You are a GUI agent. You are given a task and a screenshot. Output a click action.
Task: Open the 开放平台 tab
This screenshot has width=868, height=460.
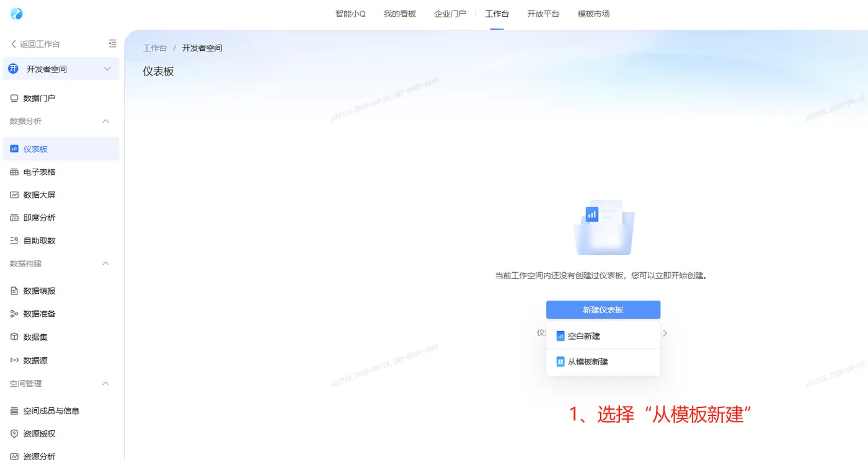pyautogui.click(x=543, y=14)
